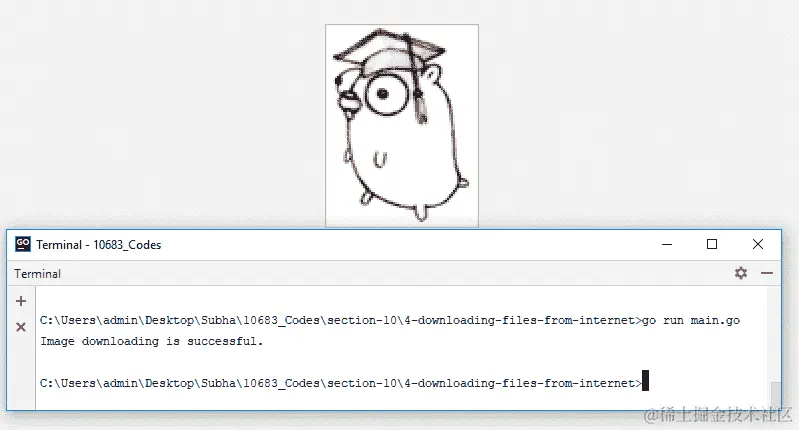The height and width of the screenshot is (430, 799).
Task: Click the gopher's large round eye
Action: tap(385, 94)
